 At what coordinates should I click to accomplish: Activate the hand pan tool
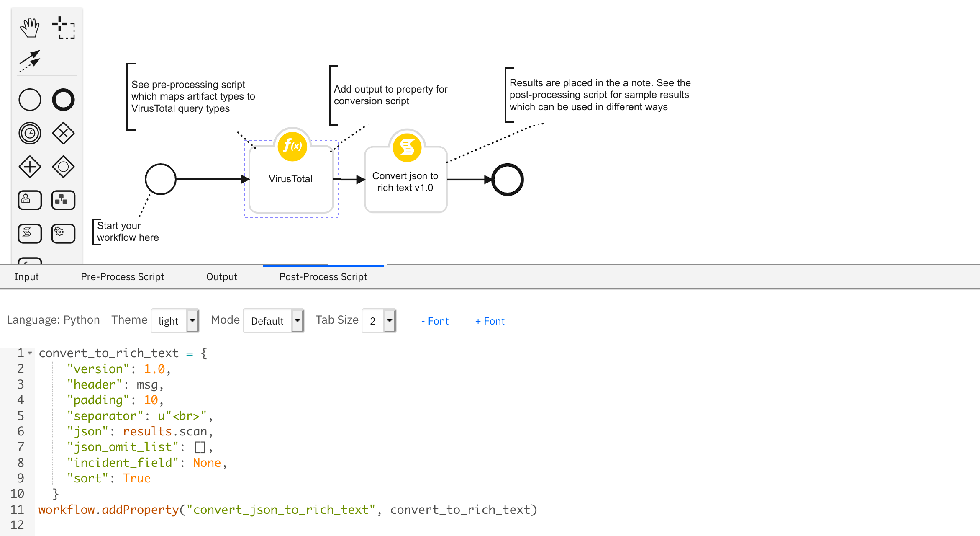30,28
